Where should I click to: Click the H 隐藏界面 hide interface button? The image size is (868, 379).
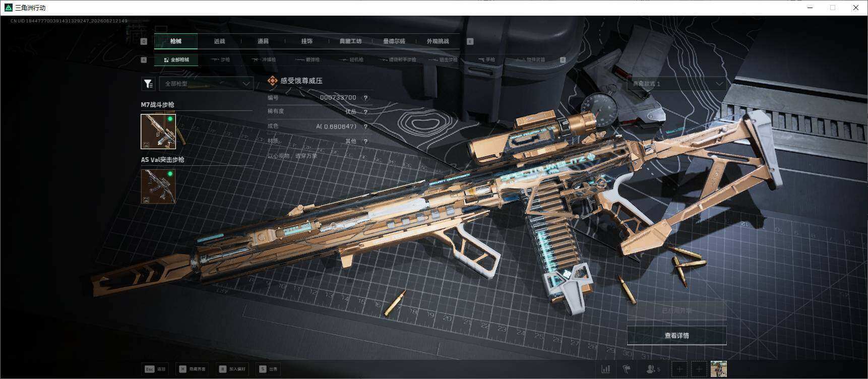(192, 369)
